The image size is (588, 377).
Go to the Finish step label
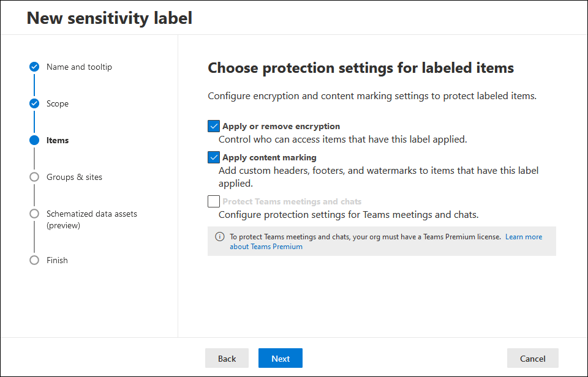click(57, 260)
